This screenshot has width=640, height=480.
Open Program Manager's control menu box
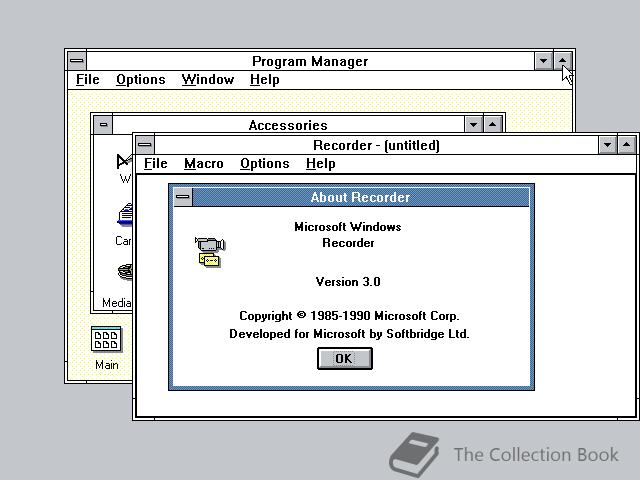tap(77, 61)
